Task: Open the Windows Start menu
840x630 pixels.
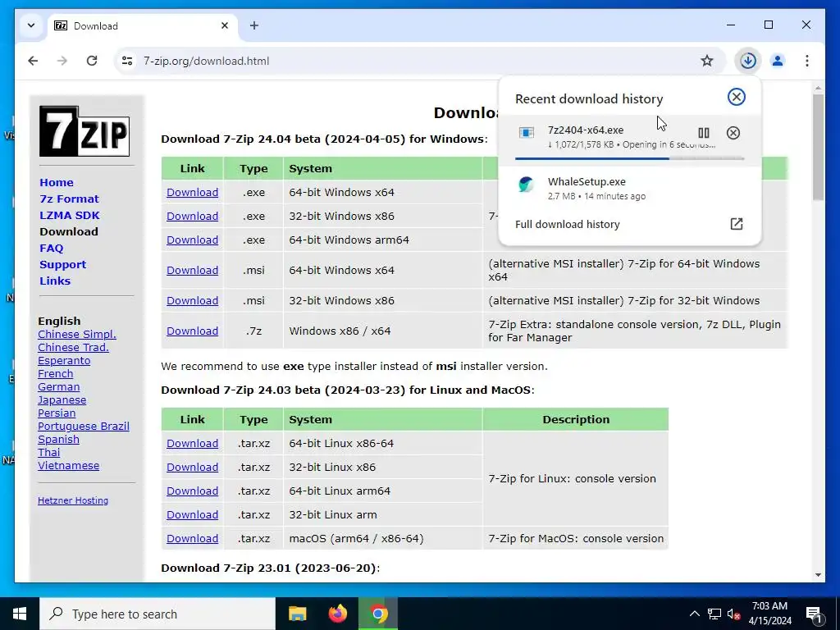Action: (20, 614)
